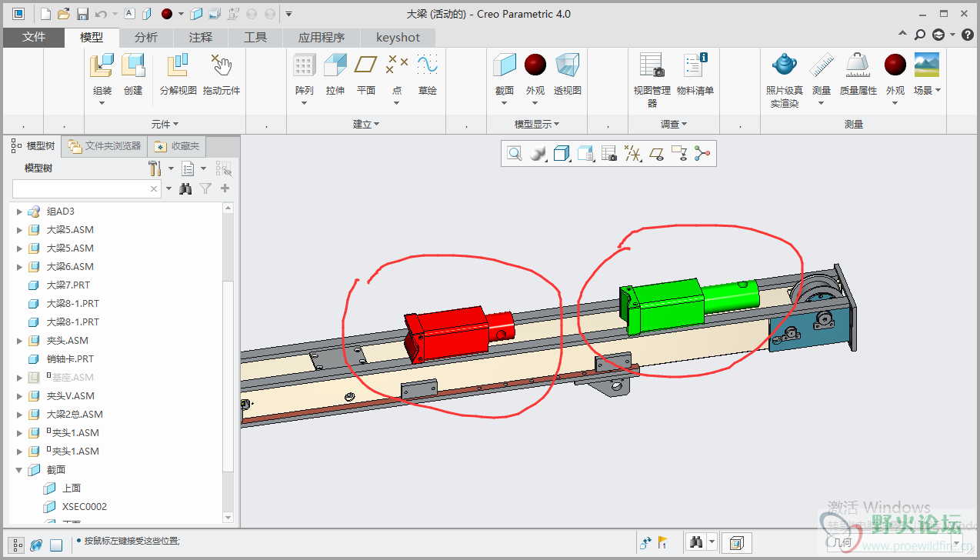
Task: Open the File (文件) menu
Action: 34,37
